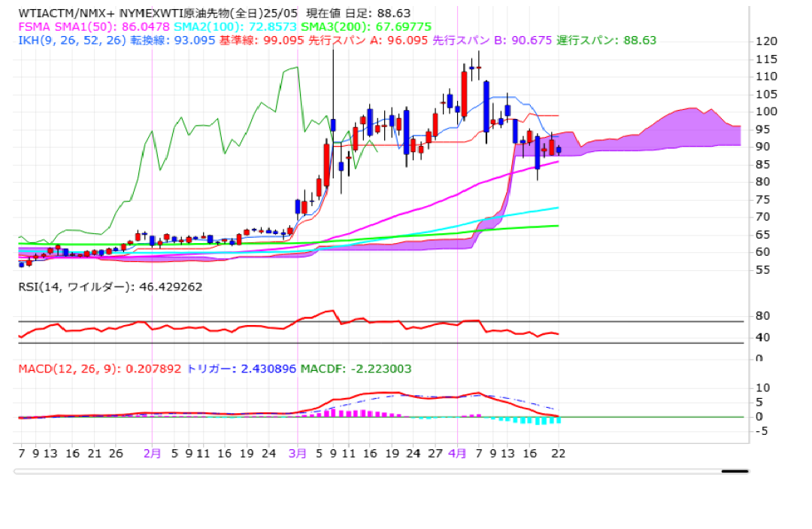This screenshot has width=812, height=529.
Task: Click the chart title WTIACTM/NMX+ NYMEXWTI原油先物
Action: coord(156,13)
